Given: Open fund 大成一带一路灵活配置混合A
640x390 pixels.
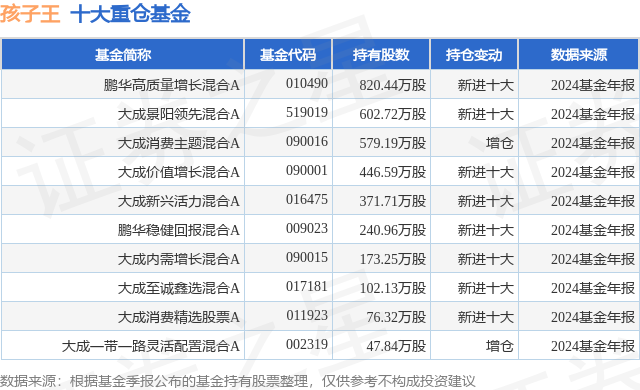Looking at the screenshot, I should [x=151, y=346].
